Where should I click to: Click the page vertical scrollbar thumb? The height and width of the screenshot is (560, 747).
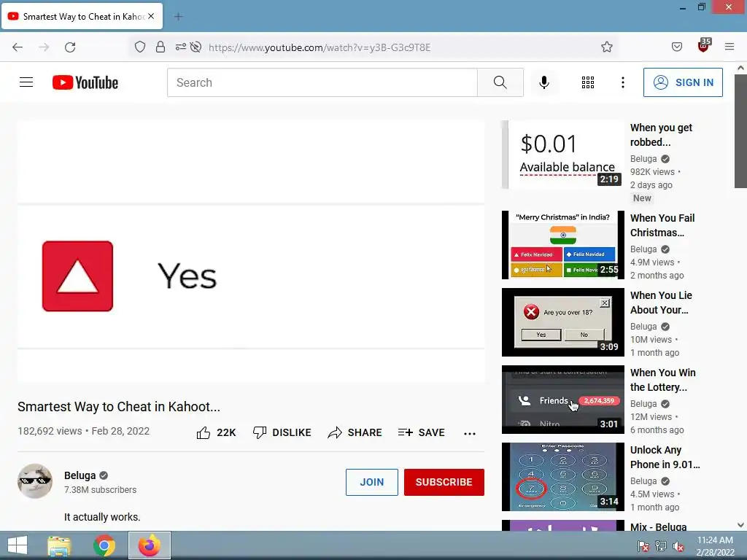click(x=740, y=131)
